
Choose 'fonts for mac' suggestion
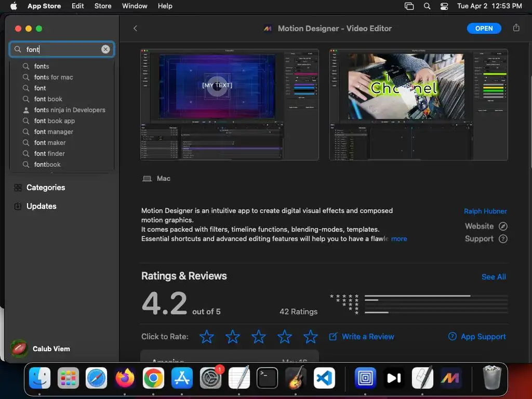pyautogui.click(x=62, y=77)
